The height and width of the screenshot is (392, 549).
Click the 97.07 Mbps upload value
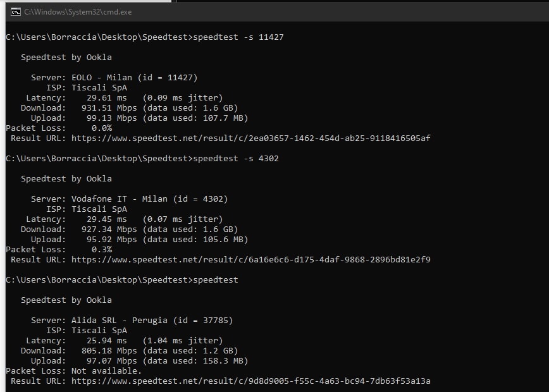coord(112,361)
